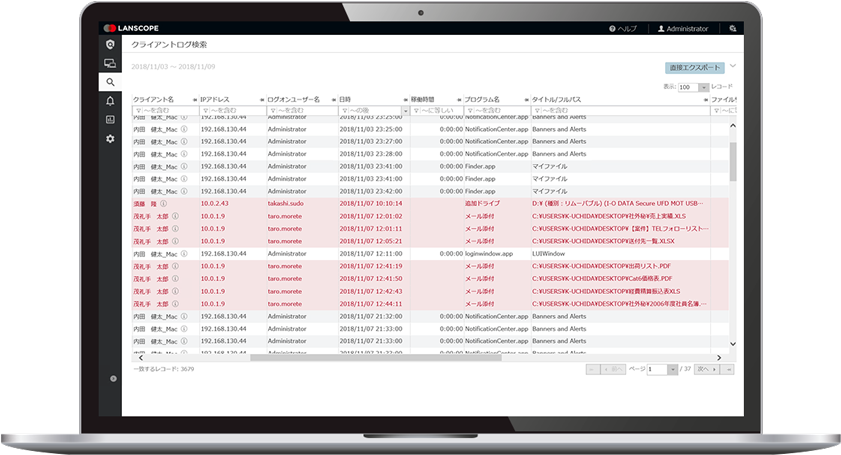Click the page number input field
The image size is (841, 455).
656,370
